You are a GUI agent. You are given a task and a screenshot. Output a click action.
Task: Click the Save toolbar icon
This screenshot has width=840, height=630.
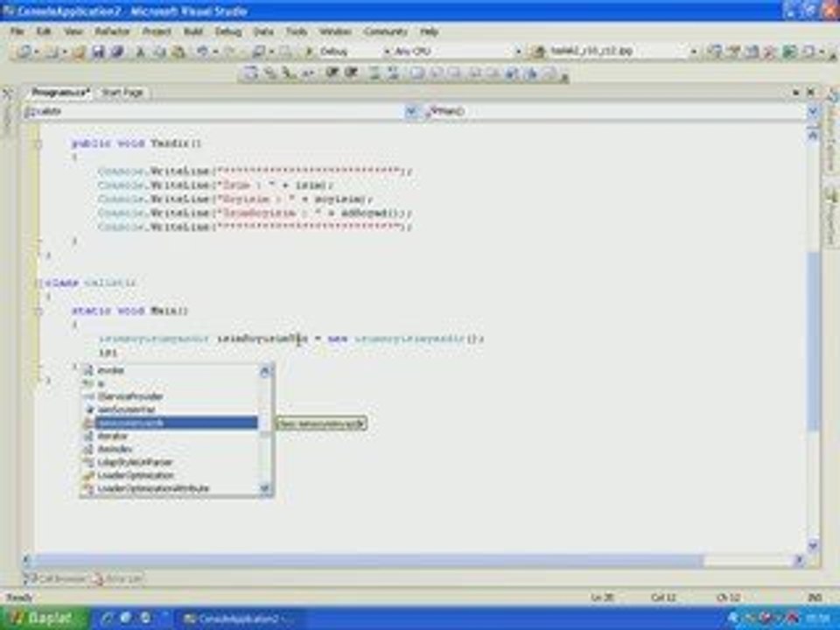pyautogui.click(x=98, y=52)
